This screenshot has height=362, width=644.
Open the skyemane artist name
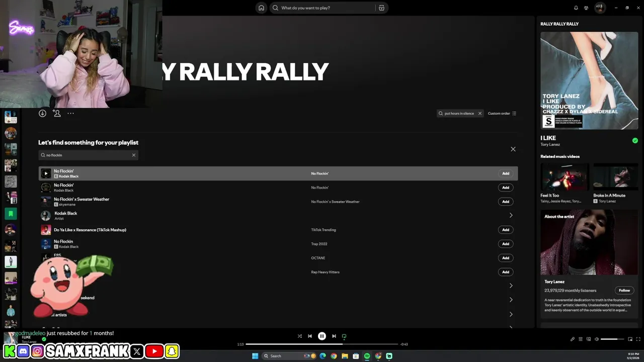coord(67,205)
